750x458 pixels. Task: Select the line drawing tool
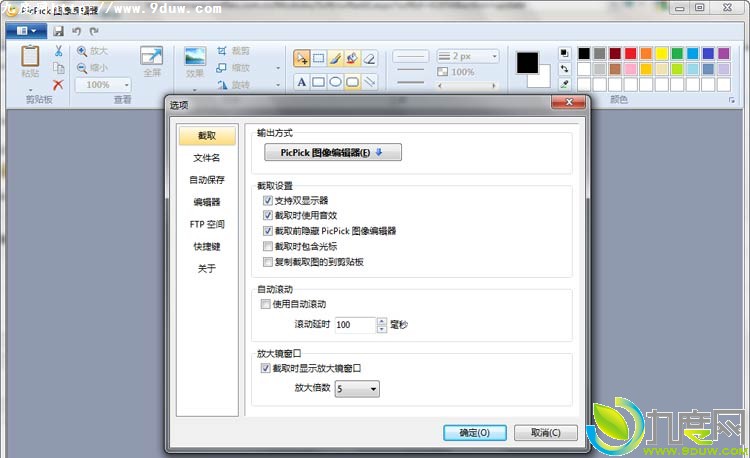(369, 82)
